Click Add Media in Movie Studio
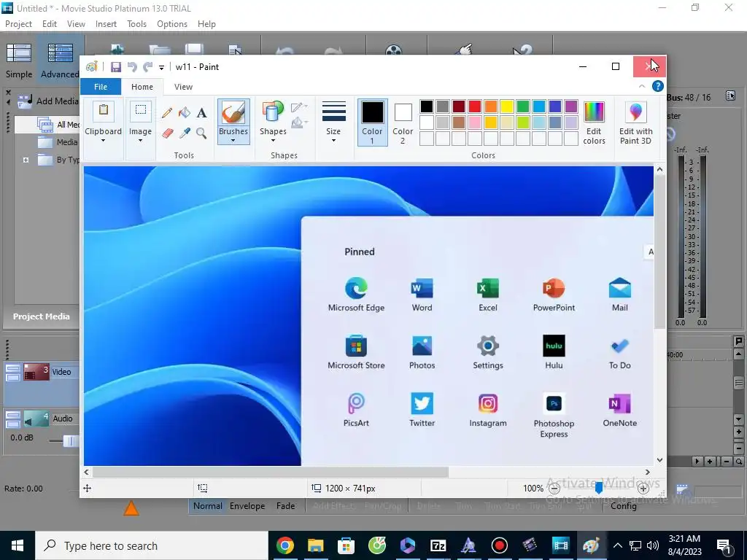 [x=47, y=101]
